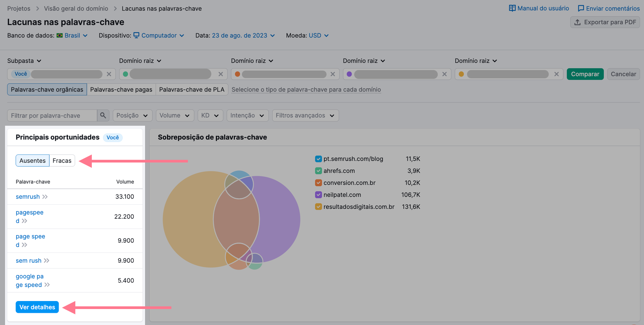Click the double-arrow icon beside sem rush keyword

(x=47, y=261)
